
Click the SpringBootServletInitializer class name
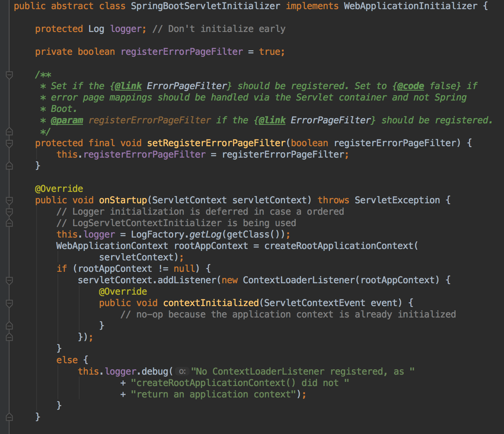coord(206,6)
